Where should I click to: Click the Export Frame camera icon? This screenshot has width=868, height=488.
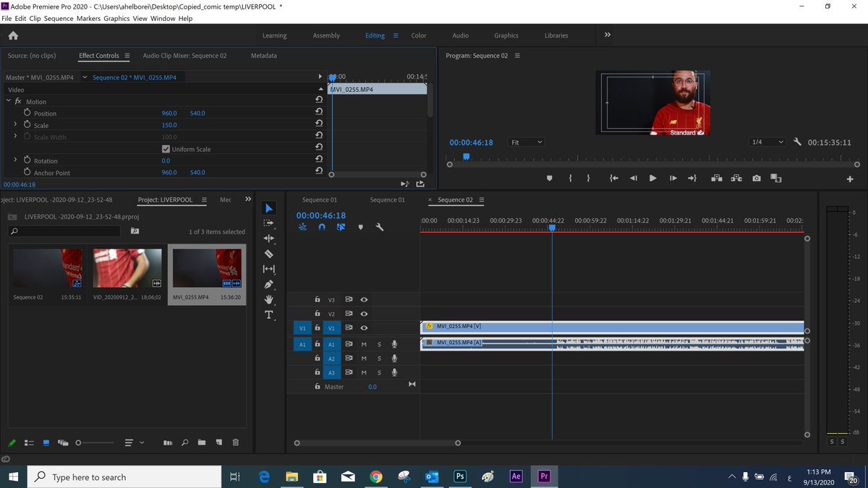(757, 178)
